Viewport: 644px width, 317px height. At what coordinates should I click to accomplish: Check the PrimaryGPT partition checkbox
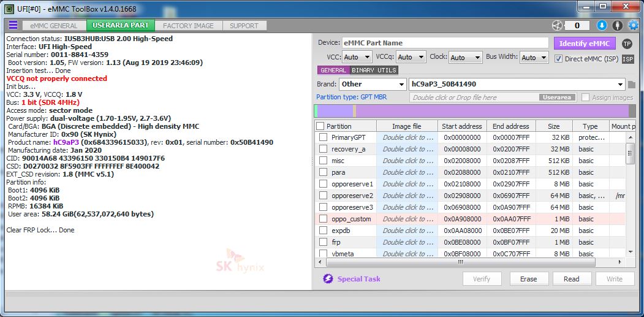tap(324, 137)
